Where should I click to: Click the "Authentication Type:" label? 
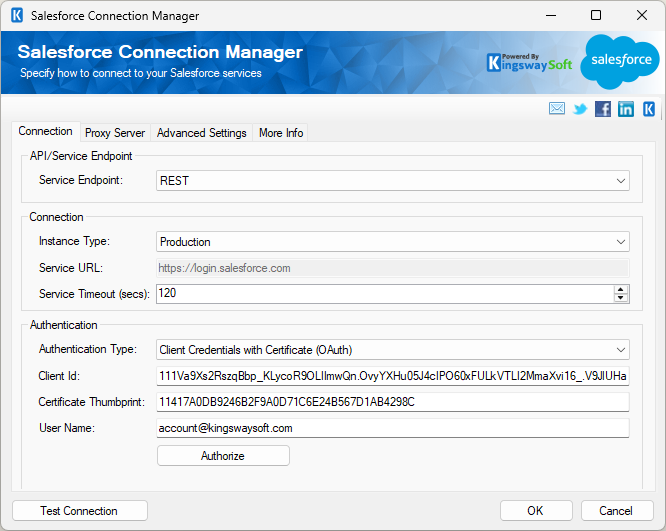click(88, 349)
